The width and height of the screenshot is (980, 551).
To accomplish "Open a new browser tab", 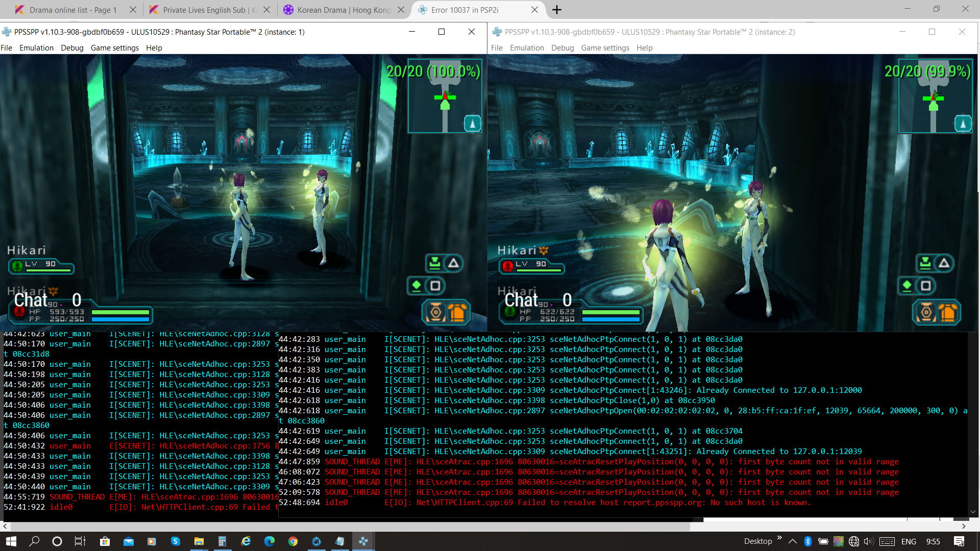I will coord(557,10).
